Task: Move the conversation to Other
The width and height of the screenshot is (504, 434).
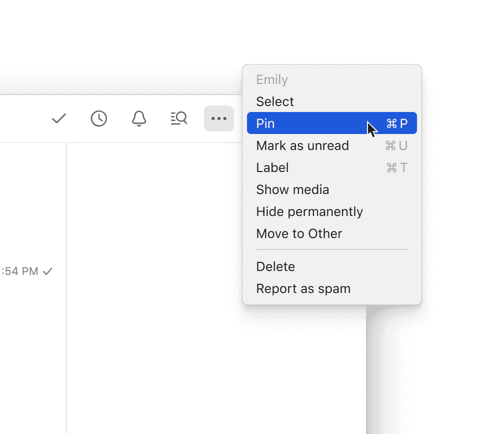Action: click(x=299, y=233)
